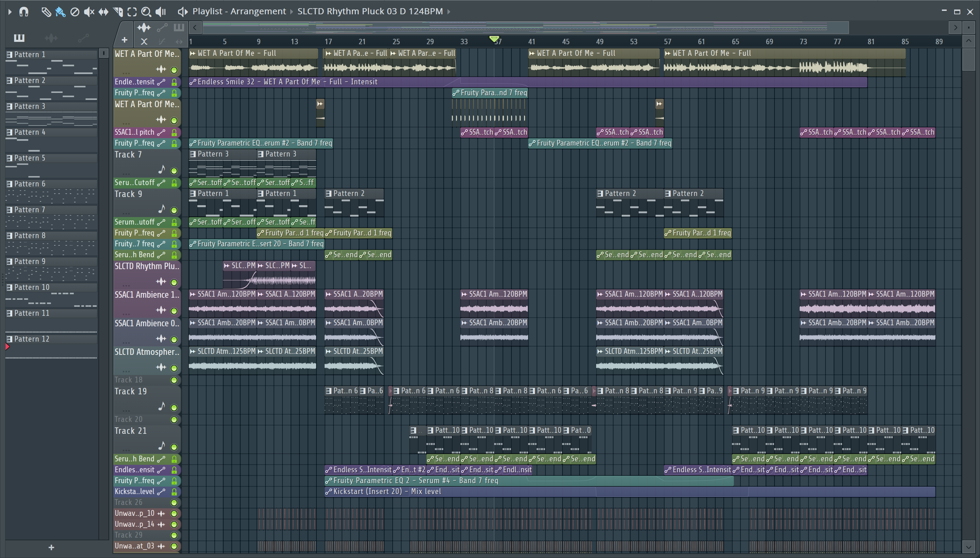Select the Playback scrub tool
Image resolution: width=980 pixels, height=558 pixels.
pos(161,12)
